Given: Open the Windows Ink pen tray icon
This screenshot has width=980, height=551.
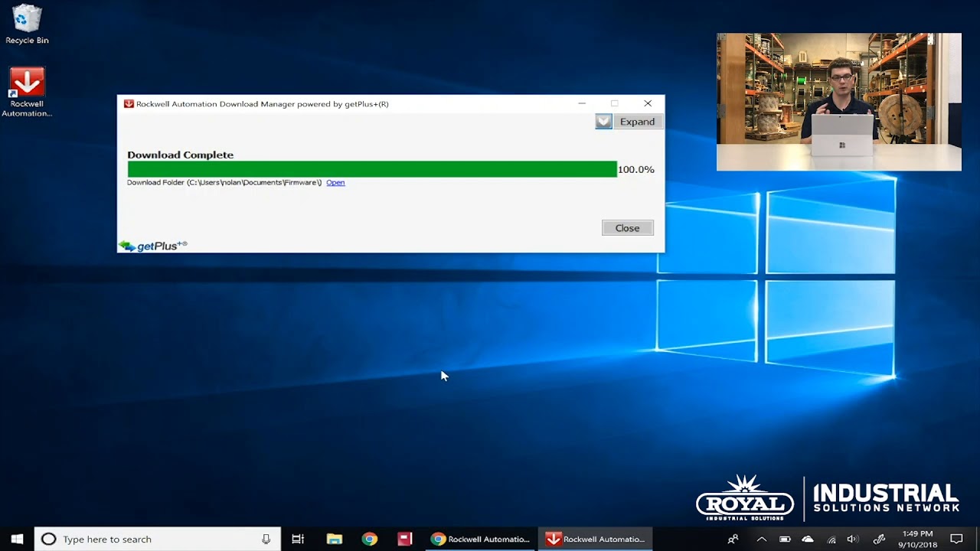Looking at the screenshot, I should [879, 539].
